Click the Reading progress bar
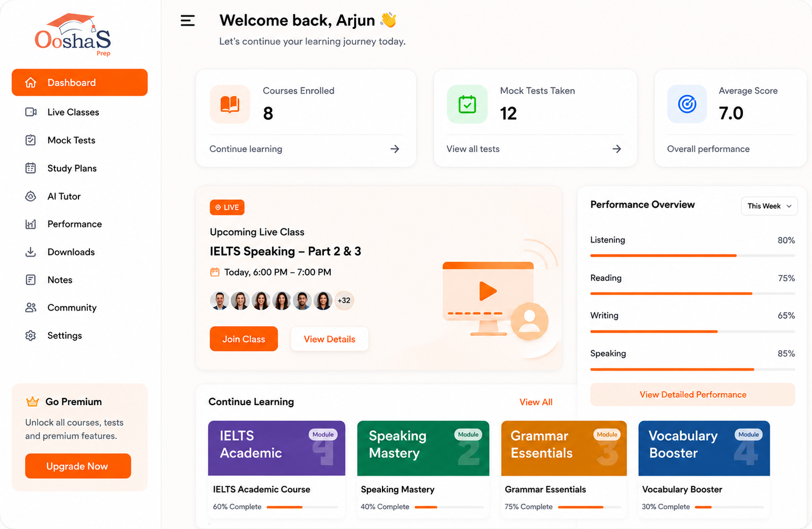 [692, 294]
